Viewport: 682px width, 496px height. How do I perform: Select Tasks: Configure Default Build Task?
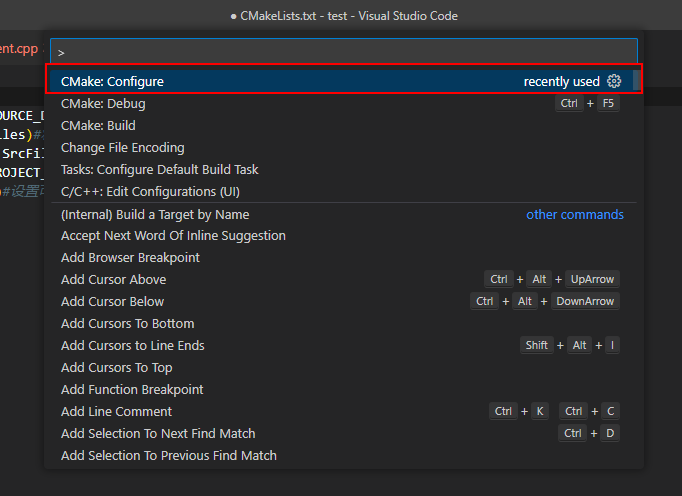point(160,169)
